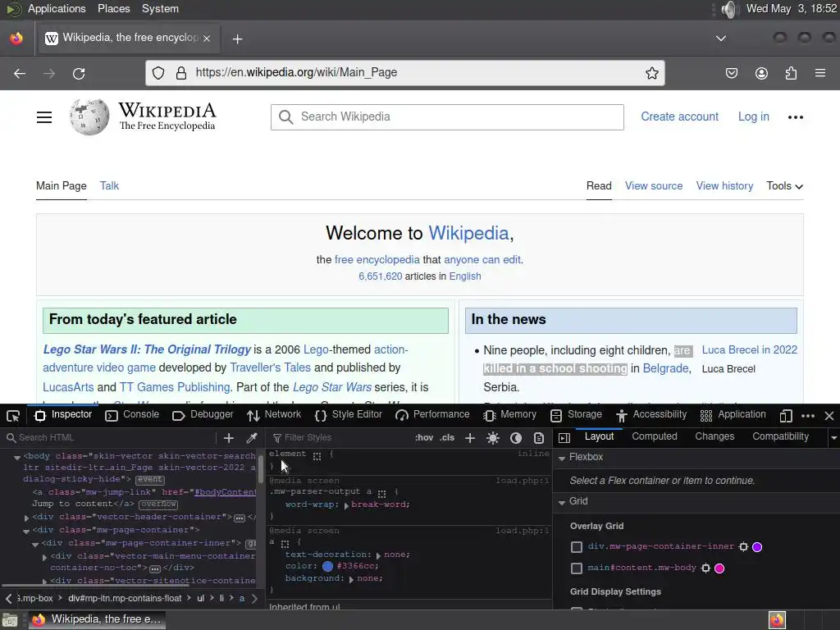Switch to Changes sidebar tab
840x630 pixels.
point(714,436)
